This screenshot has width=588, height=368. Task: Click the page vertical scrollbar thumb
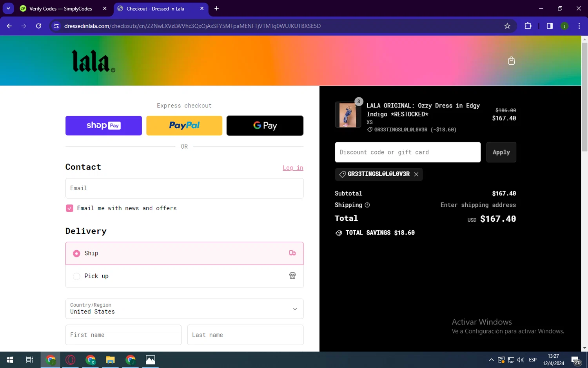coord(584,97)
